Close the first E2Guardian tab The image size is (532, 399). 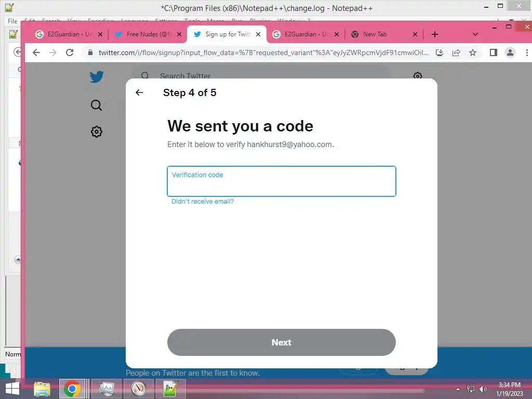[x=100, y=34]
